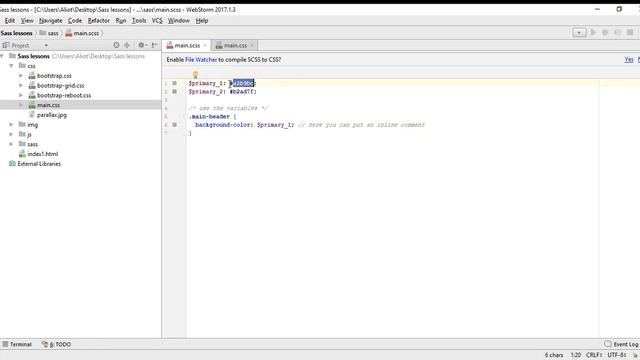The image size is (640, 360).
Task: Open the View menu
Action: click(x=27, y=20)
